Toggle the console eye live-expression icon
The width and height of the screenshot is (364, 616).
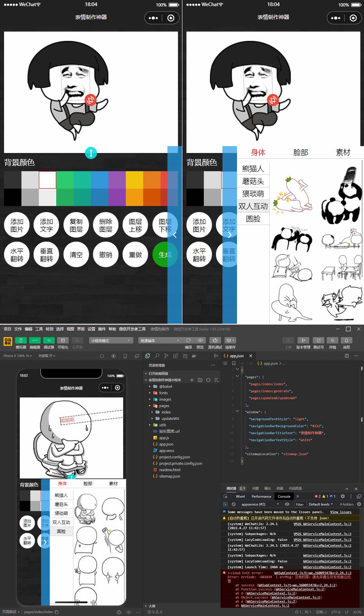click(x=287, y=504)
